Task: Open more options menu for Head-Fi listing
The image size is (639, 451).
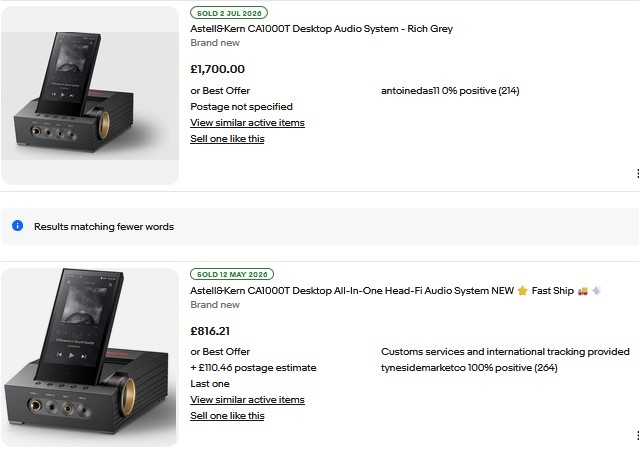Action: tap(637, 435)
